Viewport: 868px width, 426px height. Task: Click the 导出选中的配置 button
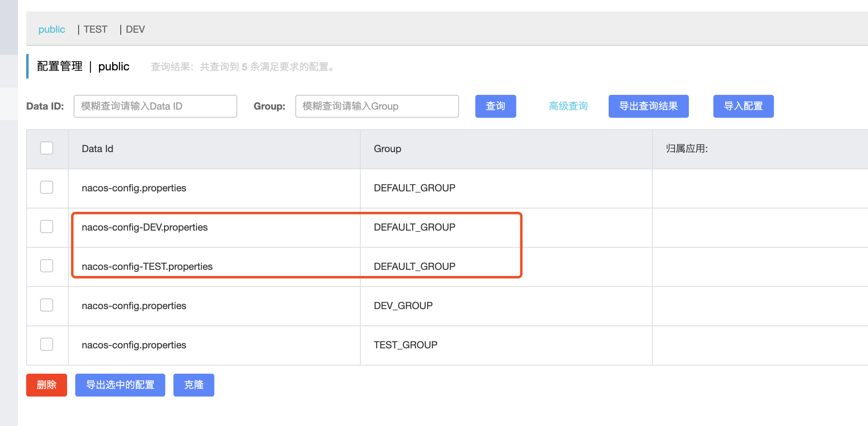[x=120, y=385]
